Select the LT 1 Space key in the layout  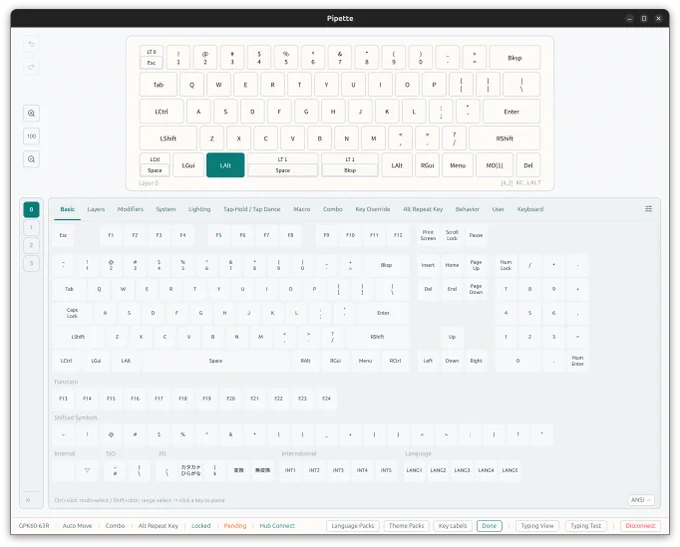pos(283,165)
